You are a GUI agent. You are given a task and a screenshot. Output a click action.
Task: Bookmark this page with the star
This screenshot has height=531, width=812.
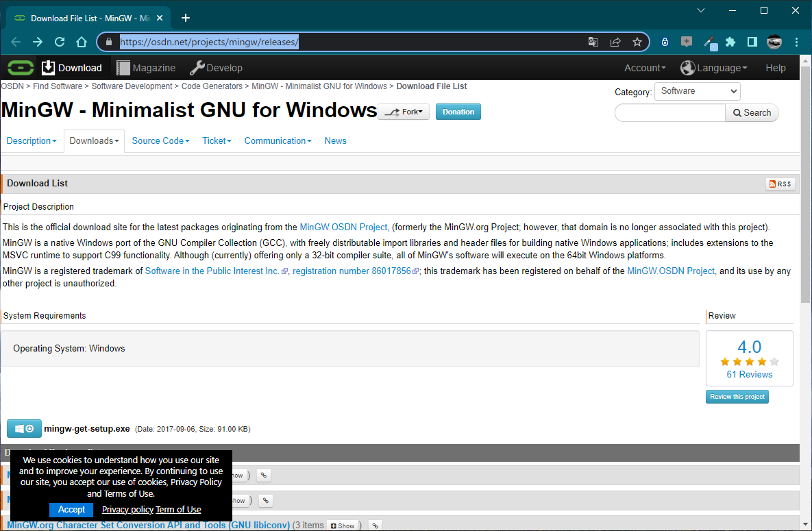637,42
